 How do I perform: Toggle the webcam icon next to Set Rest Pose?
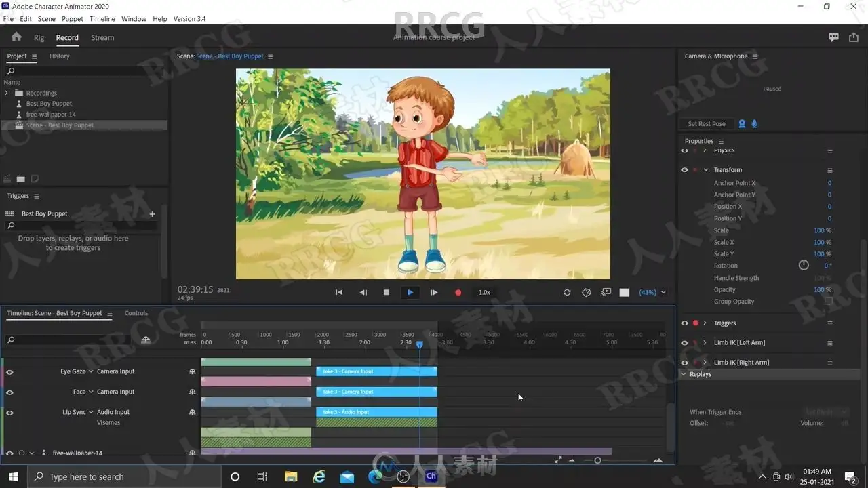(x=742, y=123)
